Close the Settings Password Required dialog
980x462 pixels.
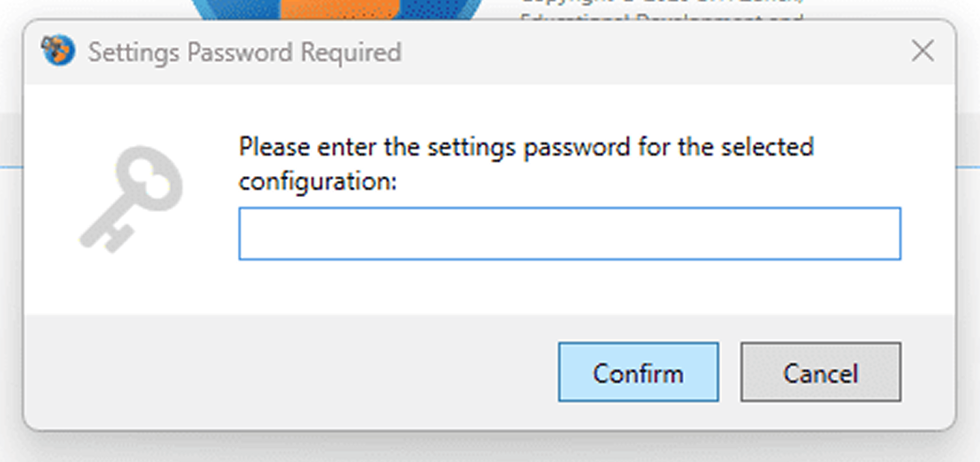pos(923,52)
